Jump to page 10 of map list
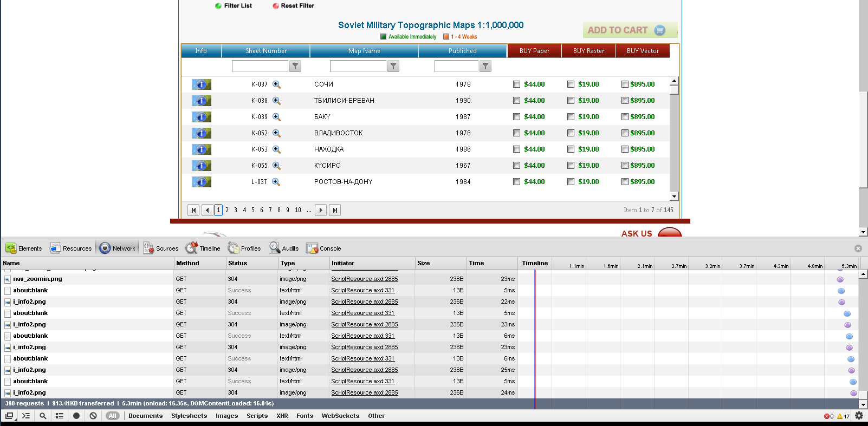 pos(298,210)
